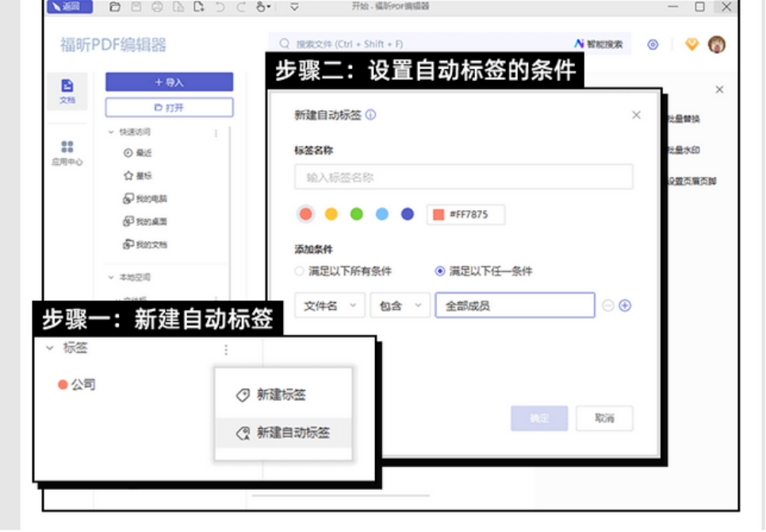Click the 导入 button
This screenshot has height=532, width=766.
pyautogui.click(x=169, y=82)
